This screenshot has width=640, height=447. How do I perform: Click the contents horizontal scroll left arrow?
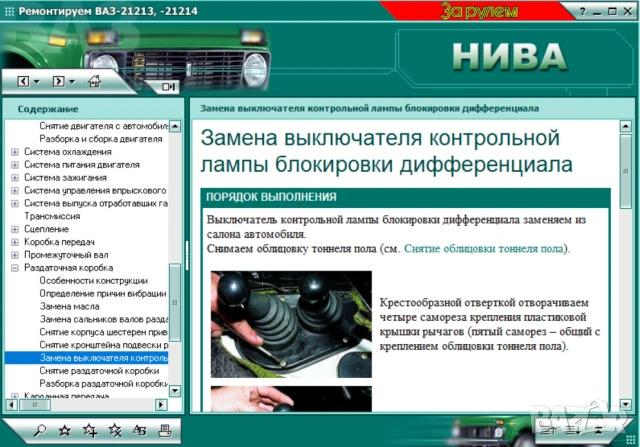[x=11, y=405]
